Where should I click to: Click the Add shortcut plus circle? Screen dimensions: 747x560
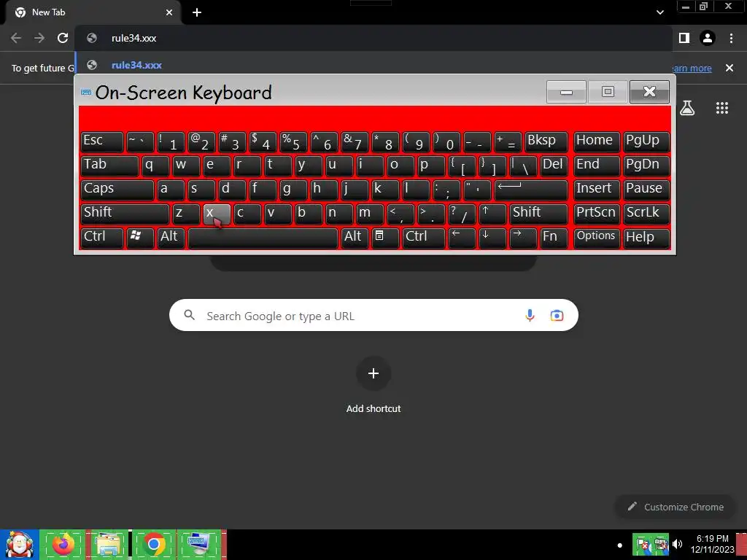373,373
